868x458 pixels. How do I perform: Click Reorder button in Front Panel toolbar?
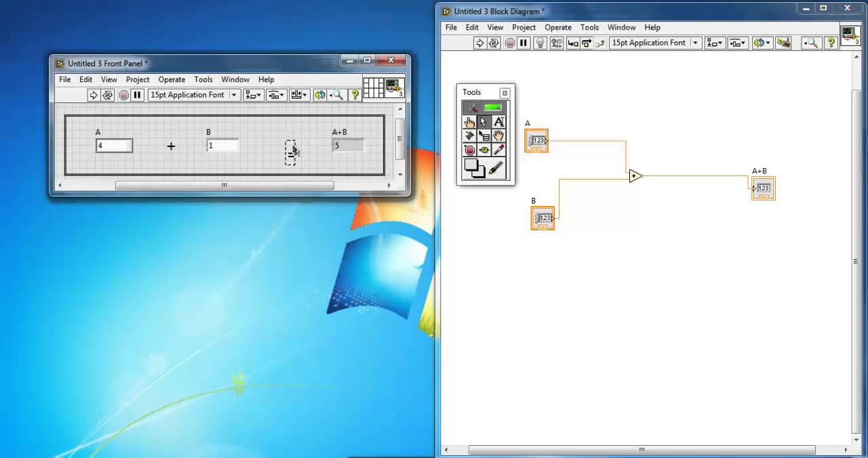coord(319,95)
